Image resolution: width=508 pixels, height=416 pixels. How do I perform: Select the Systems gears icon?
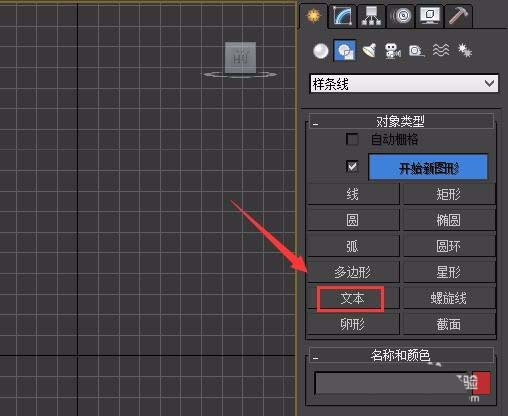[465, 51]
